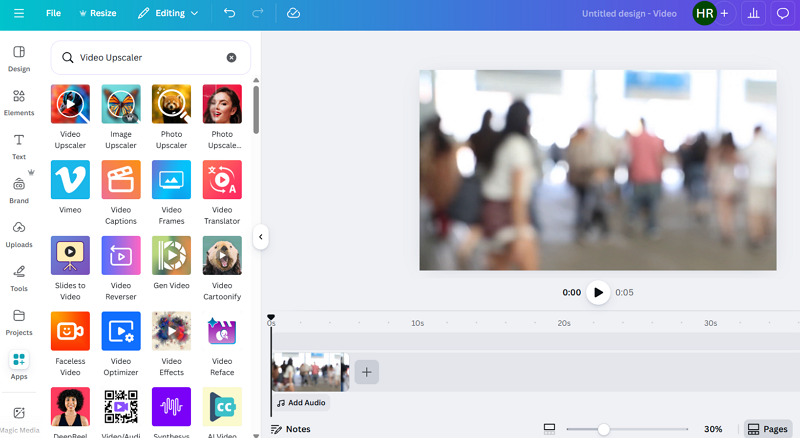Open the Video Reverser app
The height and width of the screenshot is (447, 800).
pyautogui.click(x=121, y=256)
